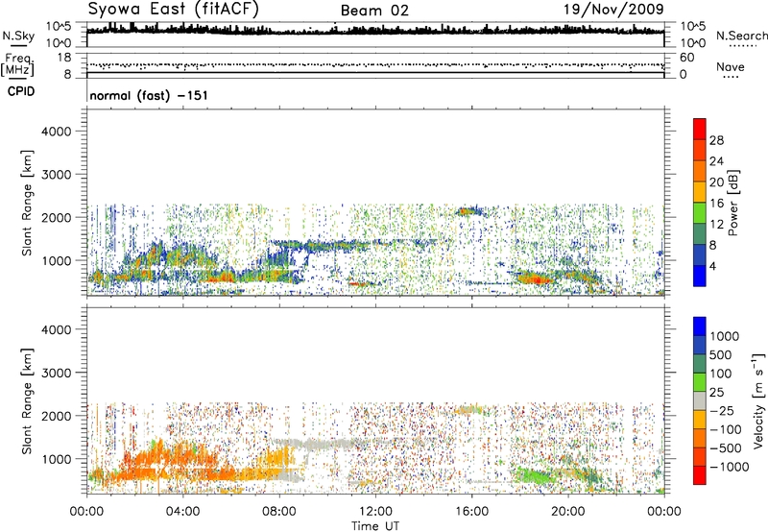Click the 'N.Sky' legend label

[18, 36]
